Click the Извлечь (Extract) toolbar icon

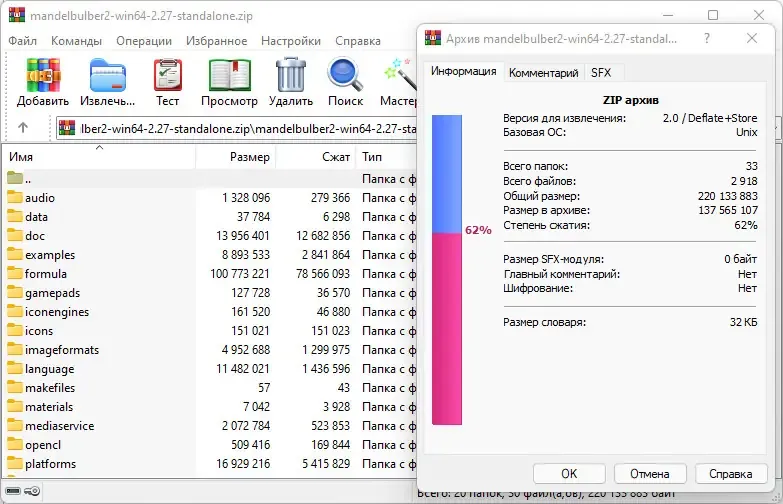click(107, 75)
